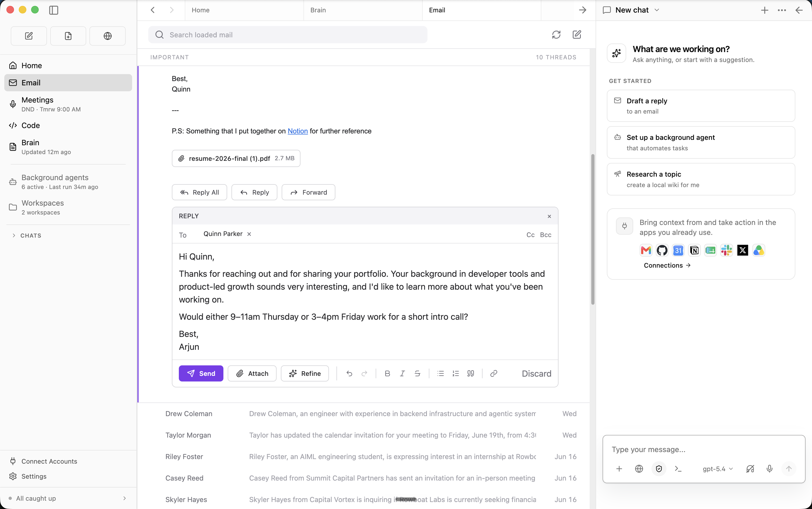Undo the last edit in reply

[x=349, y=373]
